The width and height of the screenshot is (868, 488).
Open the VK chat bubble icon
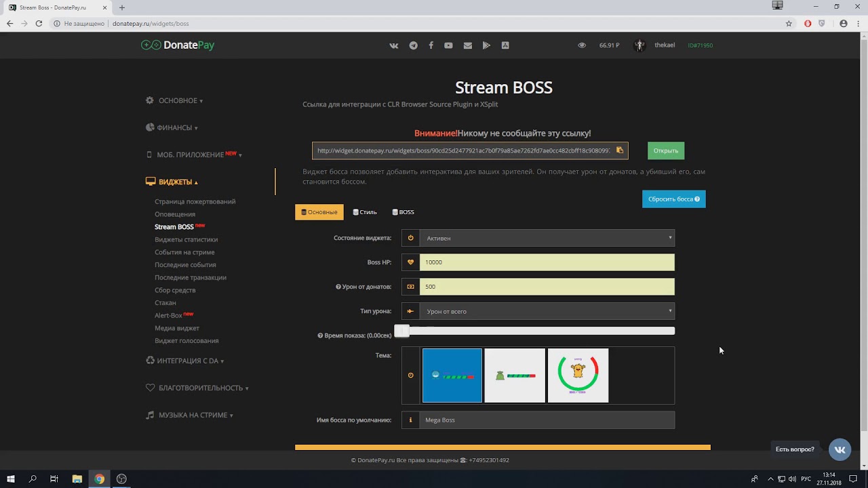coord(840,449)
